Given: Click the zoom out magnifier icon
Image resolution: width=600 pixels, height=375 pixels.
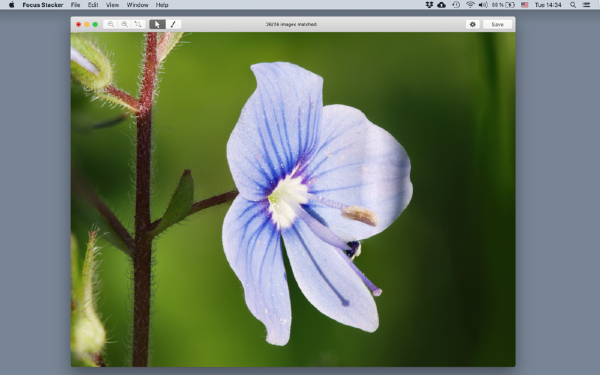Looking at the screenshot, I should click(111, 24).
